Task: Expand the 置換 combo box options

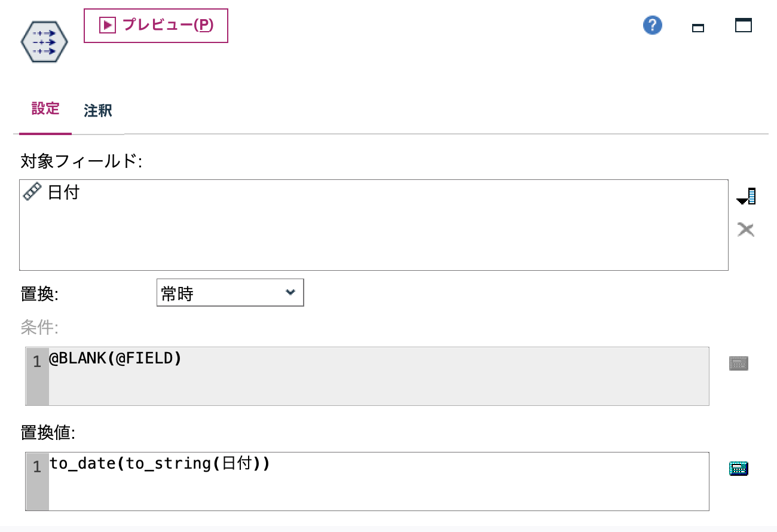Action: [290, 292]
